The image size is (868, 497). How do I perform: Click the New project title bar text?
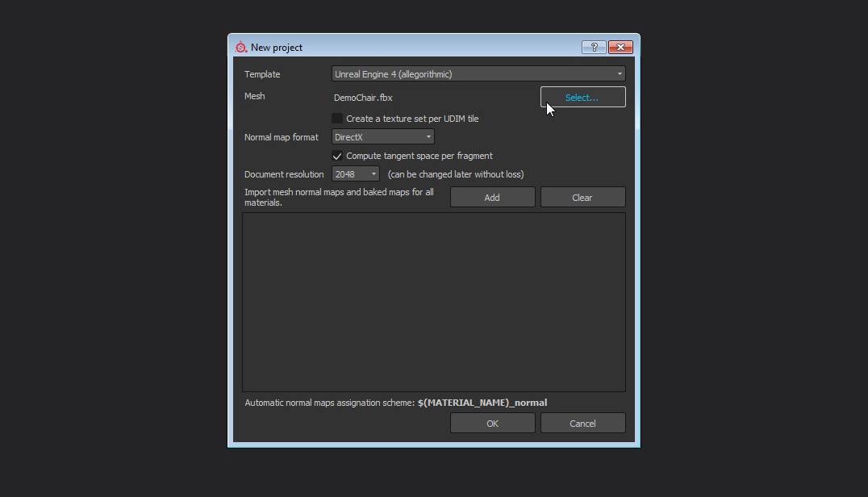click(x=277, y=48)
